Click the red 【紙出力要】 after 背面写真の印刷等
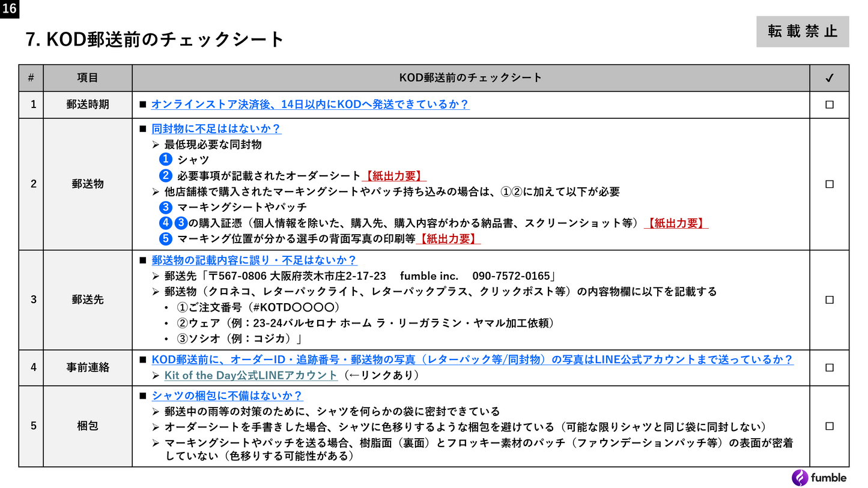 pyautogui.click(x=449, y=238)
